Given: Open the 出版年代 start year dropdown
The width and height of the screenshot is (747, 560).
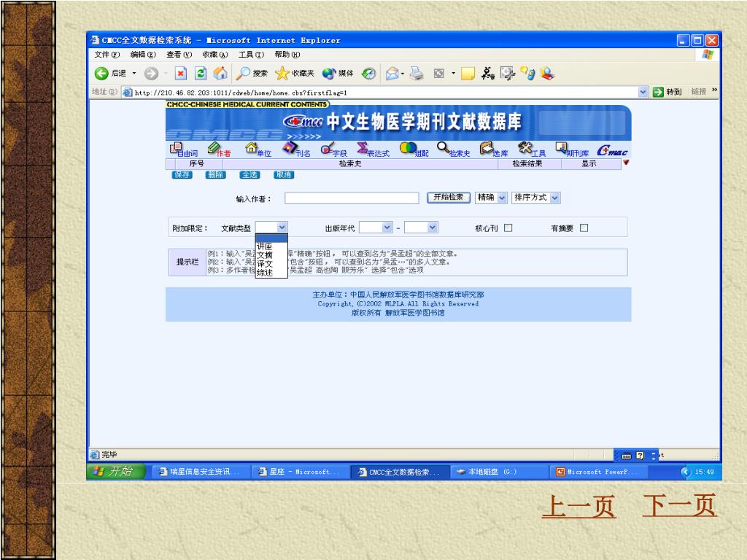Looking at the screenshot, I should (387, 227).
